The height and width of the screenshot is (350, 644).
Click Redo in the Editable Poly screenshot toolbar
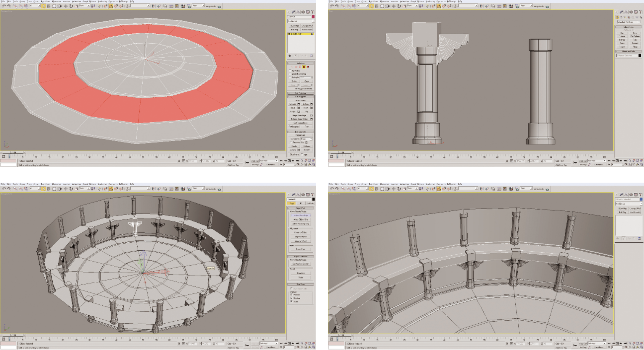(8, 6)
